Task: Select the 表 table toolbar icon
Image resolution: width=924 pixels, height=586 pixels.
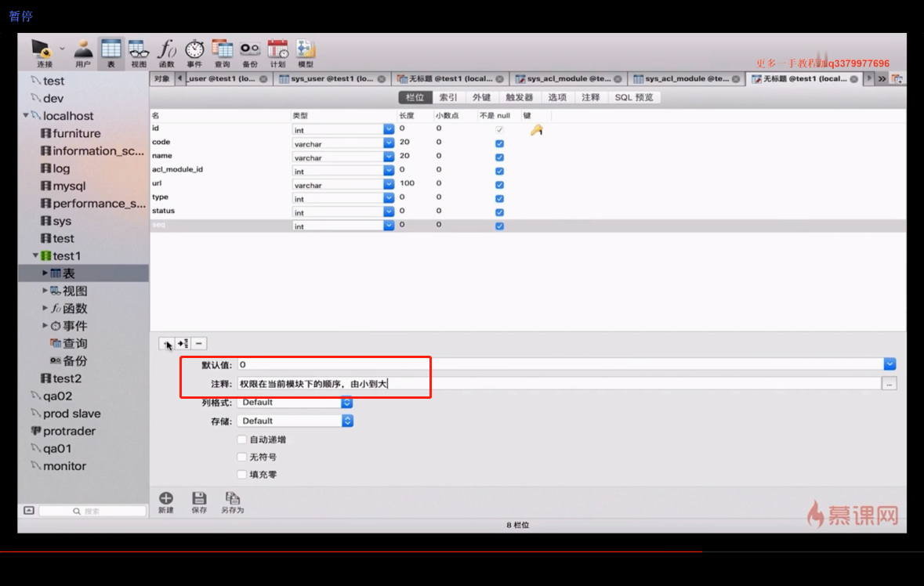Action: coord(111,53)
